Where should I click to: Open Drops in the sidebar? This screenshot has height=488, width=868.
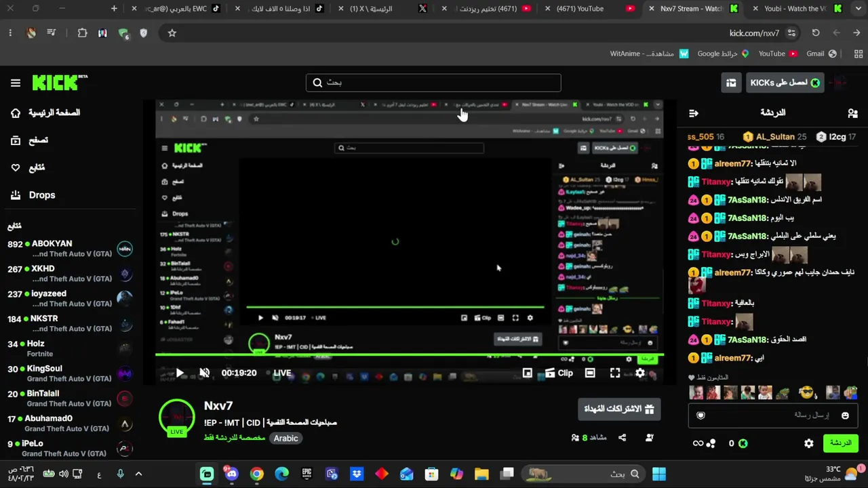point(33,195)
